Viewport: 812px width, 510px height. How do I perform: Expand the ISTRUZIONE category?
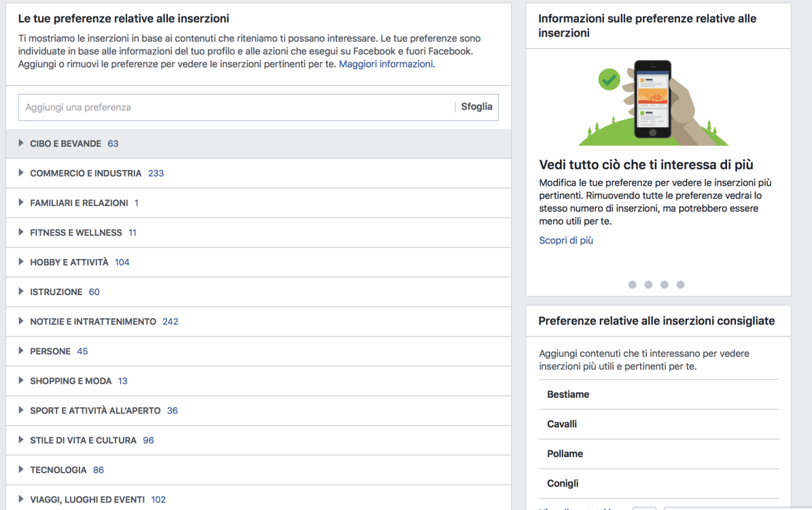pos(61,291)
